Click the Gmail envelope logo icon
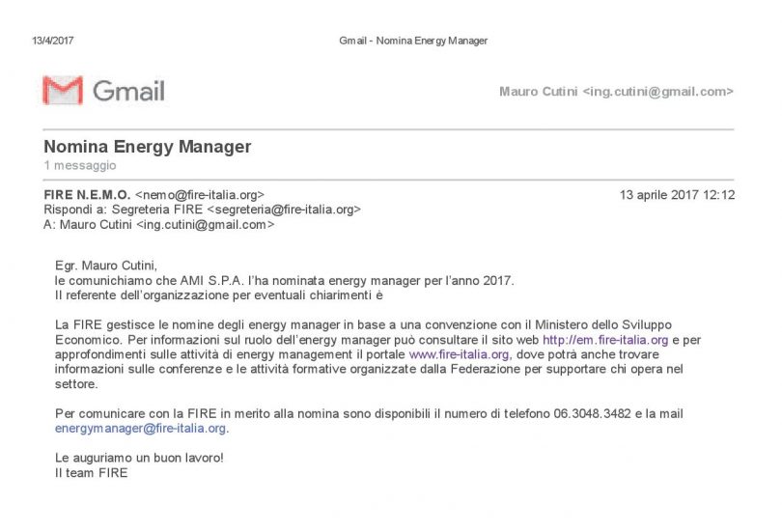Screen dimensions: 782x532 (63, 90)
